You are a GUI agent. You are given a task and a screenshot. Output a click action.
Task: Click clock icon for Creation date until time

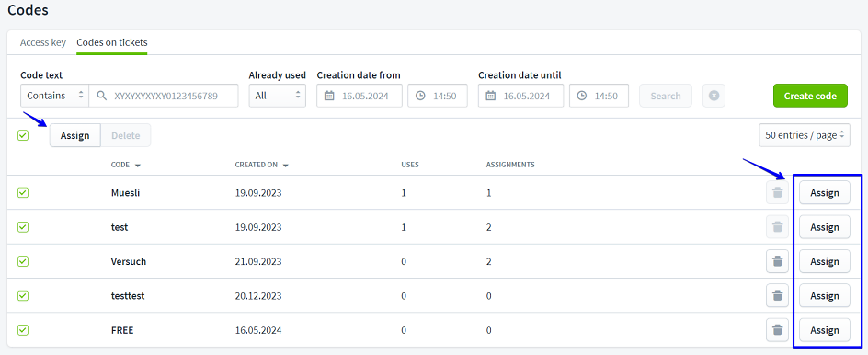582,96
